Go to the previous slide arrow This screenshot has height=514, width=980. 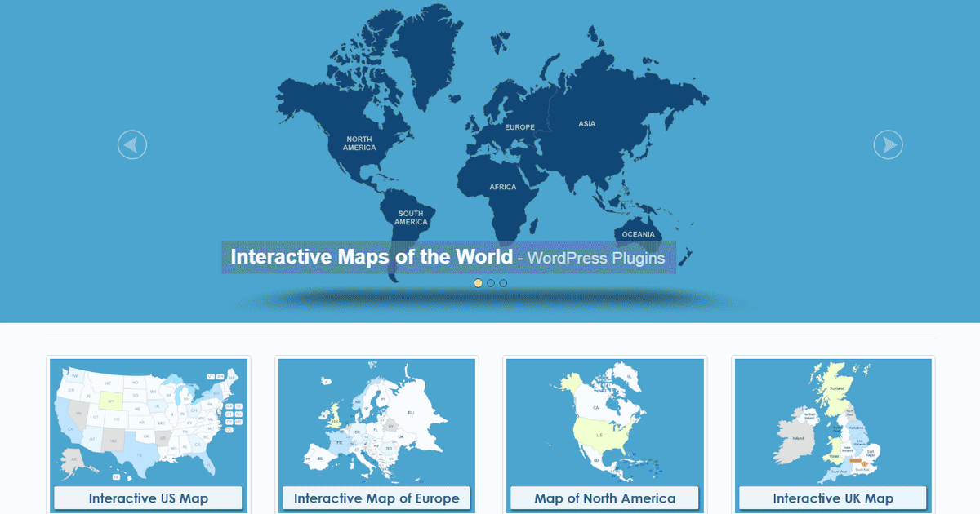click(132, 145)
